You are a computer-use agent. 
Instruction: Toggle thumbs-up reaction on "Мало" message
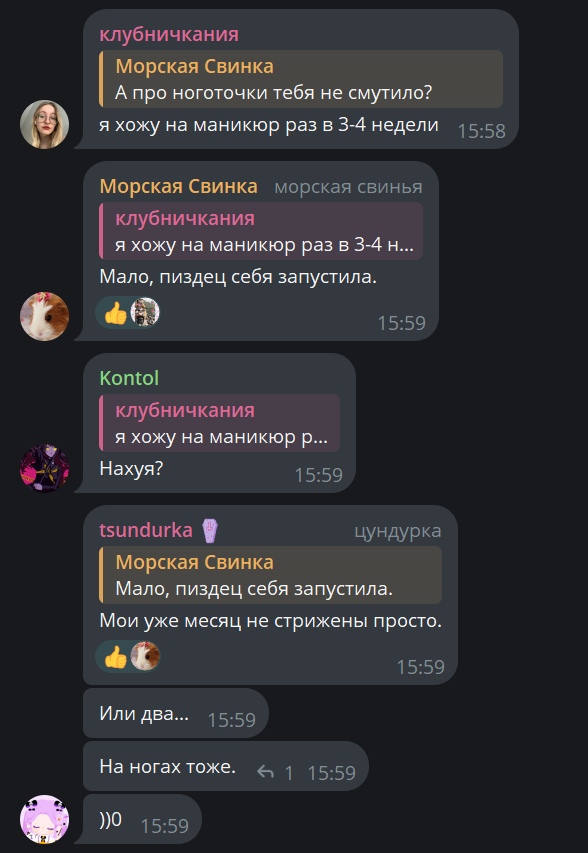pos(115,313)
